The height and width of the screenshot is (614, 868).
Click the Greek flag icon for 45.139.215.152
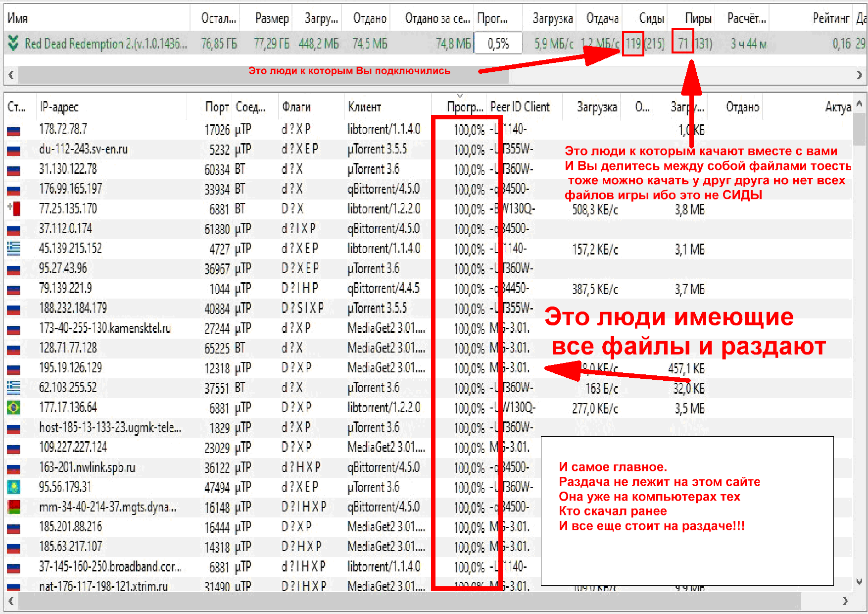[13, 249]
